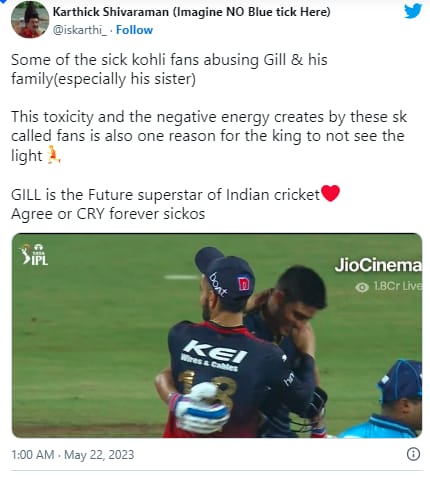Open the @iskarthi_ handle link
Viewport: 430px width, 479px height.
point(80,30)
